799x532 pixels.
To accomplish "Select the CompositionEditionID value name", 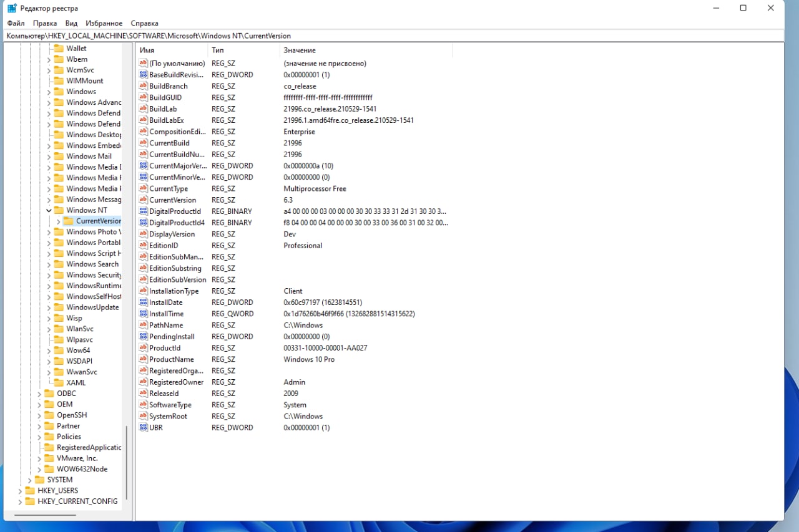I will tap(177, 132).
